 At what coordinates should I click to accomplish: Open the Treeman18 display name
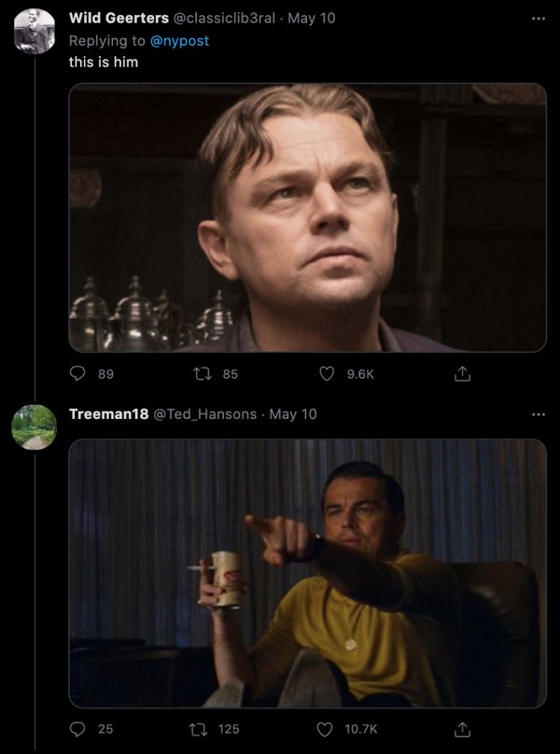coord(109,414)
